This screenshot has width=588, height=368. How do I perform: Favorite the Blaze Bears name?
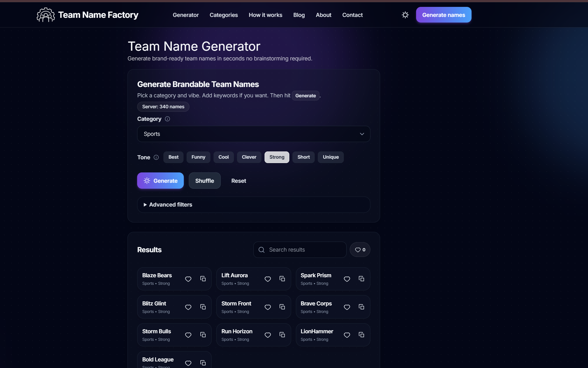click(x=188, y=279)
